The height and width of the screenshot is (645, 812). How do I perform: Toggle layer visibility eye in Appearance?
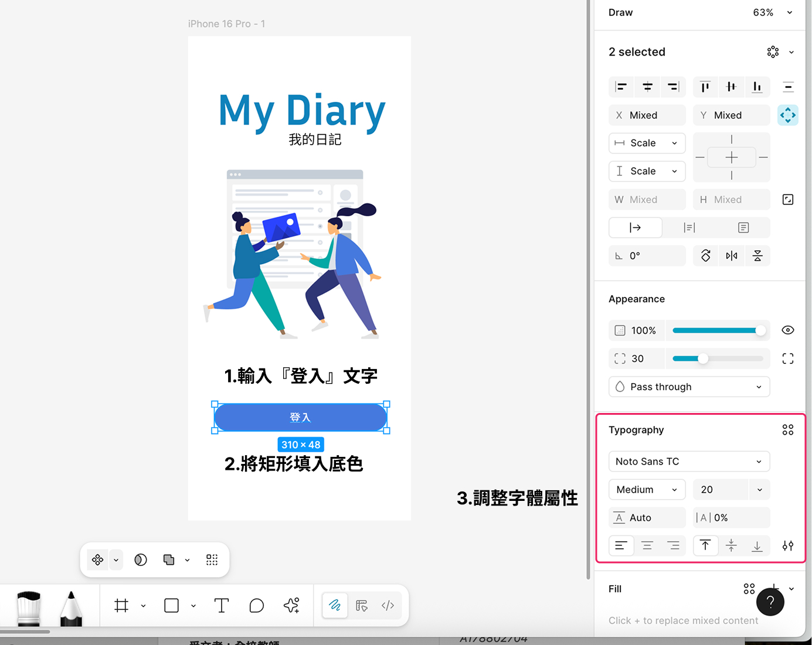click(x=787, y=330)
